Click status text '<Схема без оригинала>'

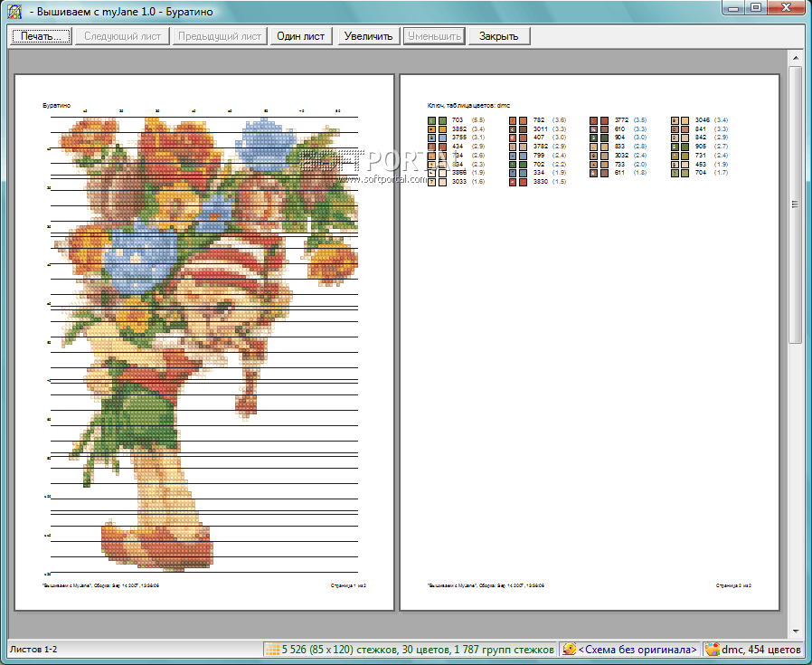point(637,649)
